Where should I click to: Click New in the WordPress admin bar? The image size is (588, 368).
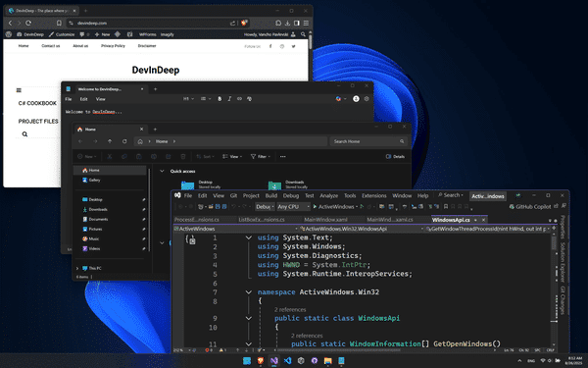coord(102,34)
